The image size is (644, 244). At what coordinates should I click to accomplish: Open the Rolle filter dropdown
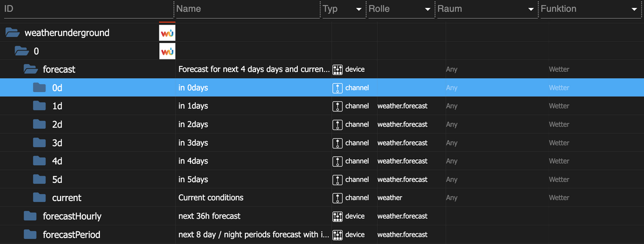(427, 9)
